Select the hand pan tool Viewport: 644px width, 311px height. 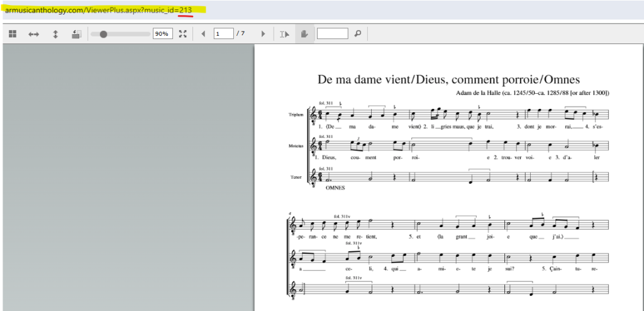tap(304, 34)
